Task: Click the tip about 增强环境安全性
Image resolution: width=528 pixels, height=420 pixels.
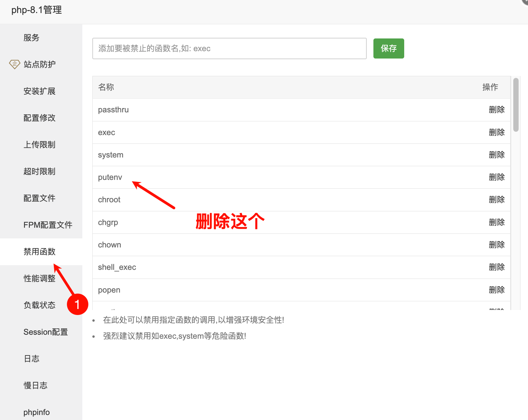Action: [193, 320]
